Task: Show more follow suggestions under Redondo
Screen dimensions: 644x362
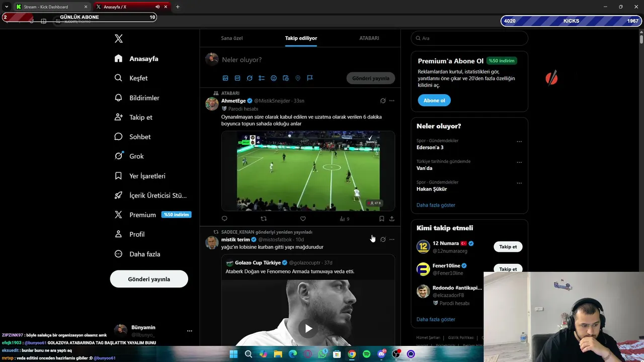Action: [x=436, y=319]
